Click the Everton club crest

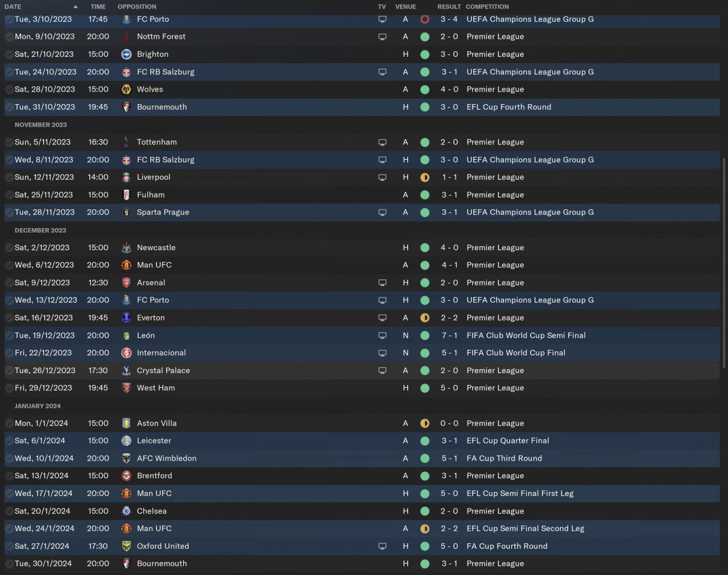point(126,318)
